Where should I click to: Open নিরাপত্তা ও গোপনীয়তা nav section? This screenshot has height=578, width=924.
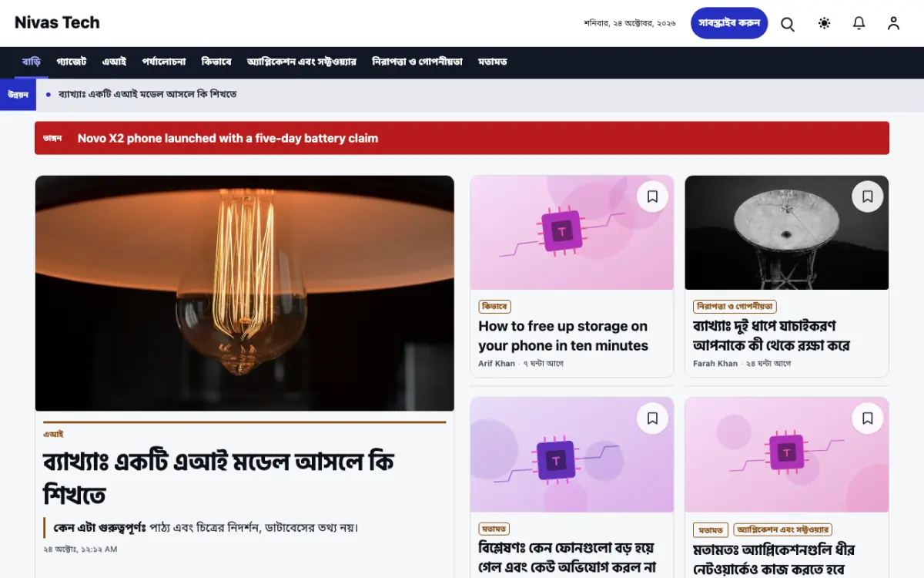pos(417,62)
